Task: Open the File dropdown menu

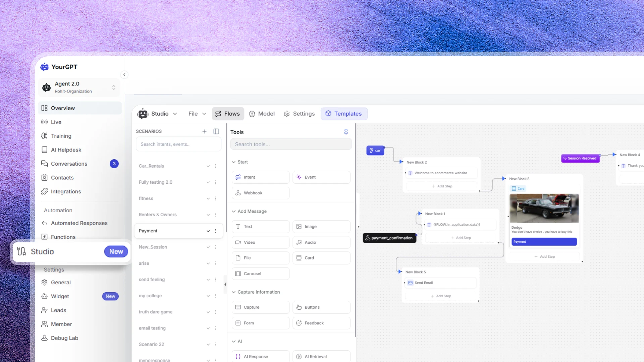Action: click(x=197, y=114)
